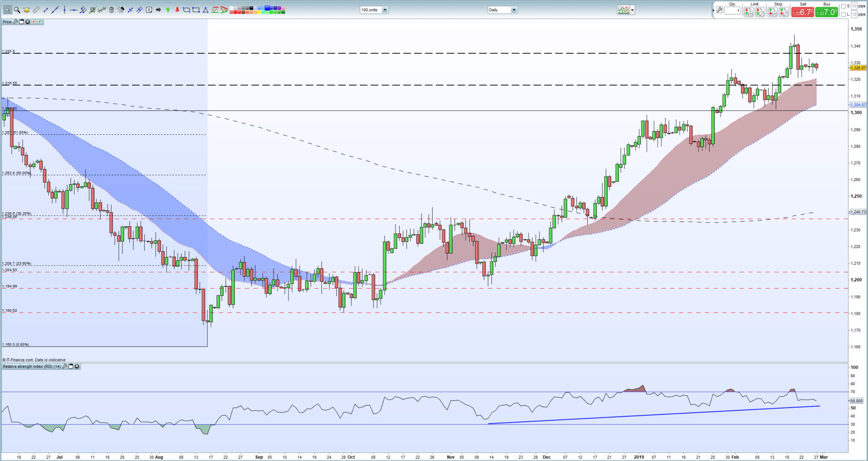Select the parallel channel lines tool
Screen dimensions: 868x461
(83, 10)
